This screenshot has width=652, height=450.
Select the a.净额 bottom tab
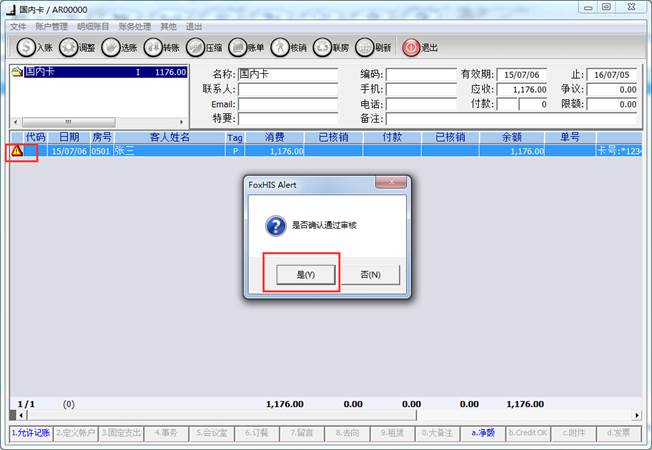pyautogui.click(x=484, y=433)
